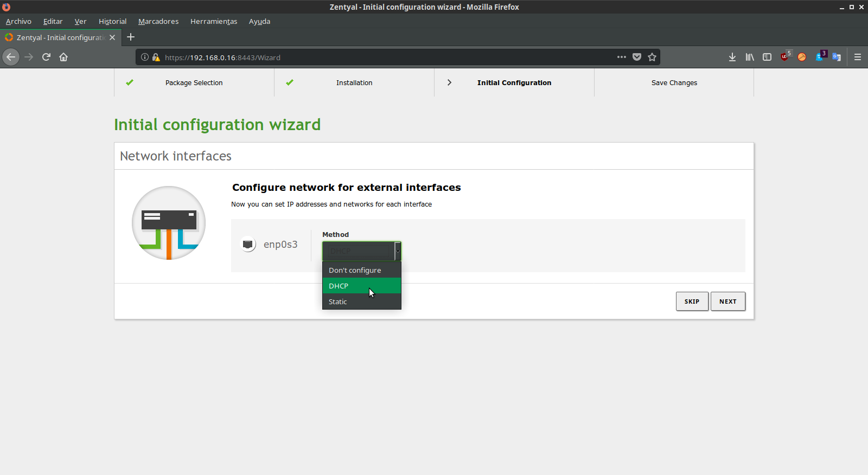Save page to Pocket icon

[x=637, y=57]
